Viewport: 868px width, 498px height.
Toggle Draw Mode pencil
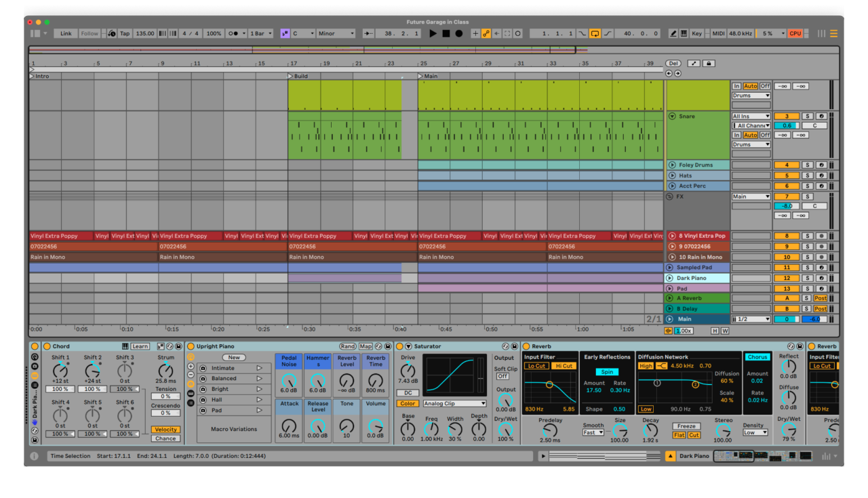(x=673, y=33)
